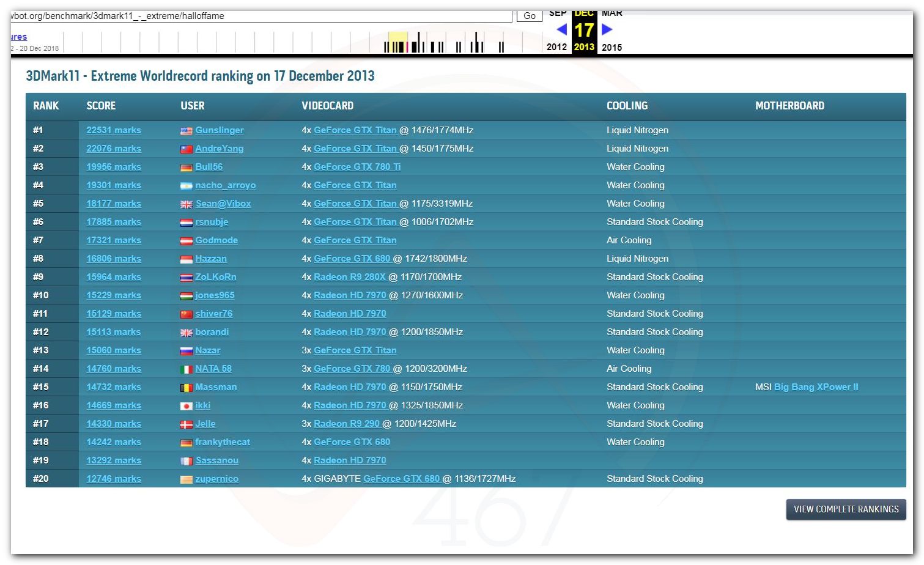Open the View Complete Rankings button
This screenshot has width=924, height=565.
tap(846, 509)
